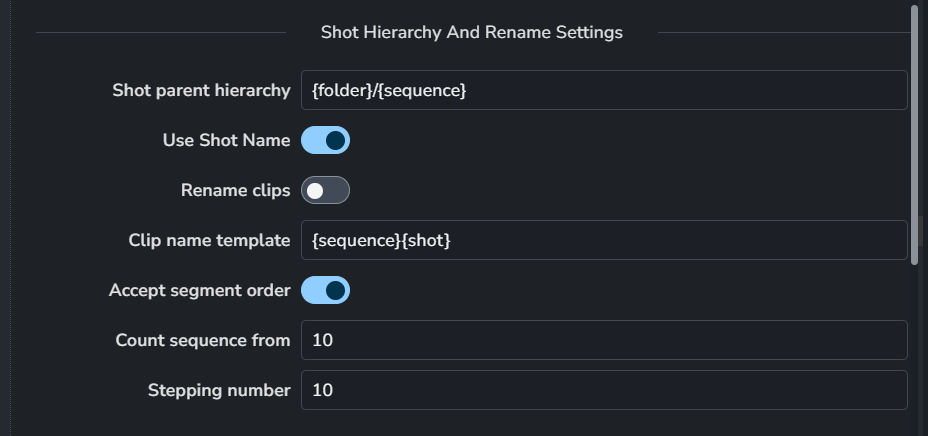The image size is (928, 436).
Task: Enable the Rename clips switch
Action: [x=325, y=190]
